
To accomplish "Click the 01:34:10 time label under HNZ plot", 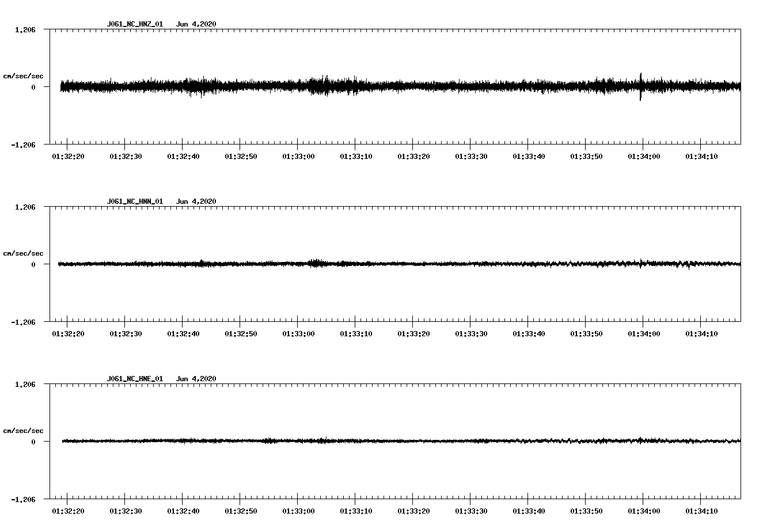I will (x=701, y=157).
